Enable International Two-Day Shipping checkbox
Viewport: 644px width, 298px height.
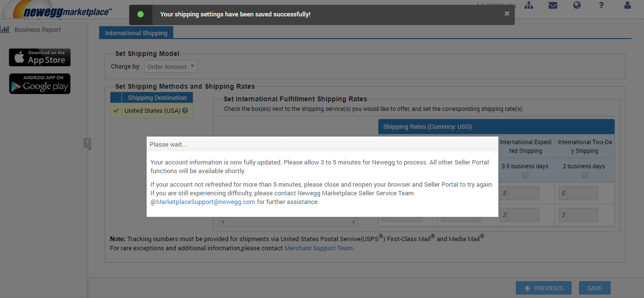point(585,175)
